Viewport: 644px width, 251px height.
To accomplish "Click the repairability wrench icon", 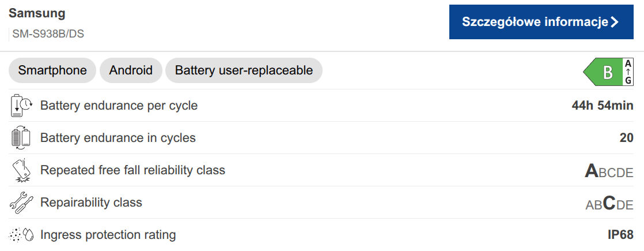I will (21, 203).
